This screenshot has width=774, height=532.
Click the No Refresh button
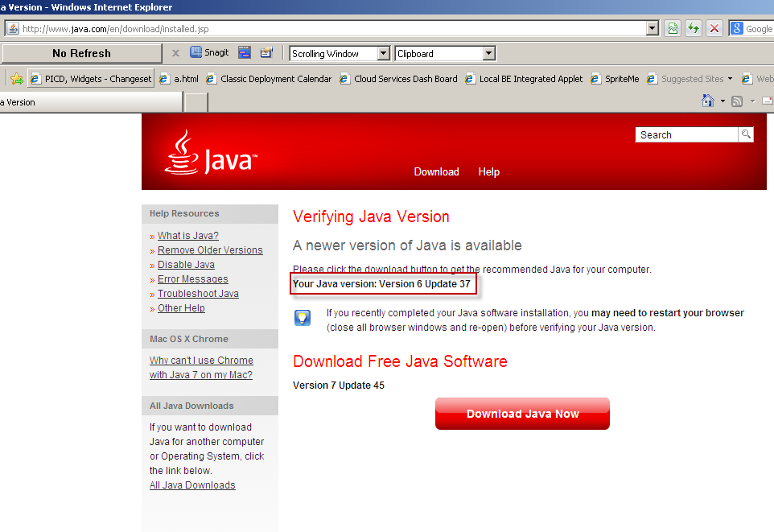[x=81, y=53]
